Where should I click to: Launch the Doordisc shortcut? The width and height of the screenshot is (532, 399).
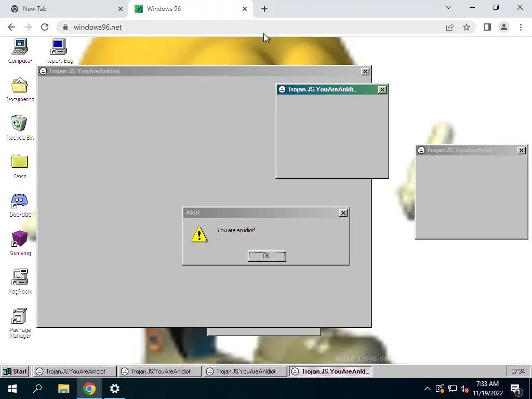click(x=20, y=205)
